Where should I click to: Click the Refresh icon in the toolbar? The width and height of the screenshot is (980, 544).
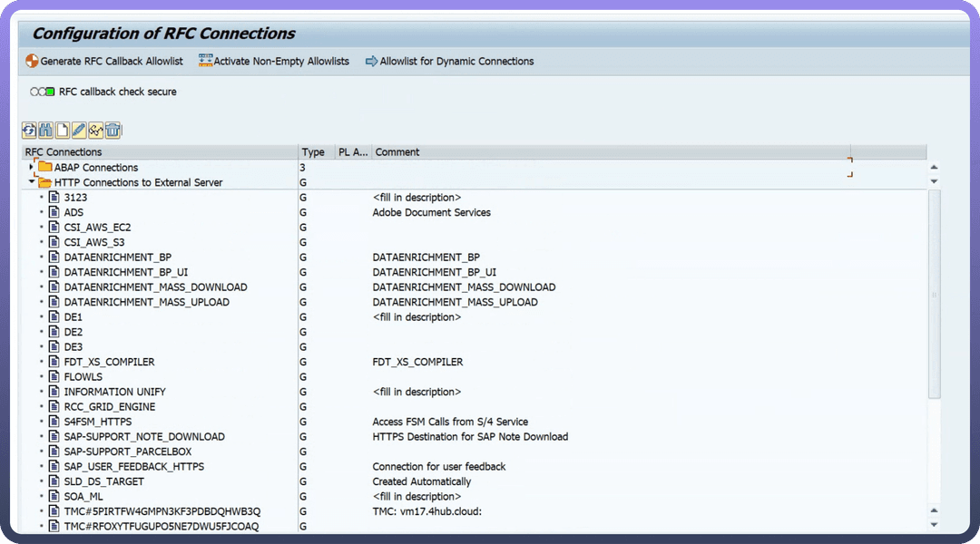(x=29, y=131)
